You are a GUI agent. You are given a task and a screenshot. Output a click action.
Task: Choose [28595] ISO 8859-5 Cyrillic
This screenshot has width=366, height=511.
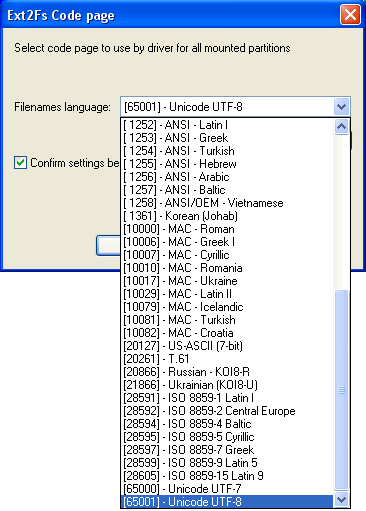tap(227, 437)
